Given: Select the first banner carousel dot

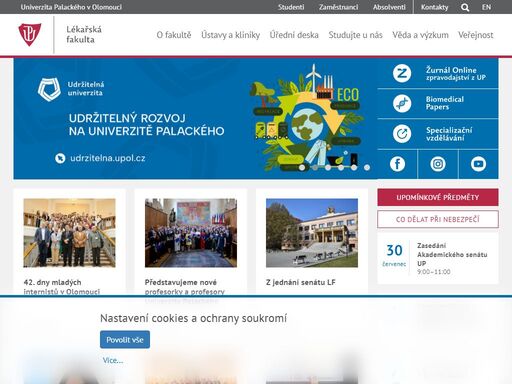Looking at the screenshot, I should tap(302, 168).
